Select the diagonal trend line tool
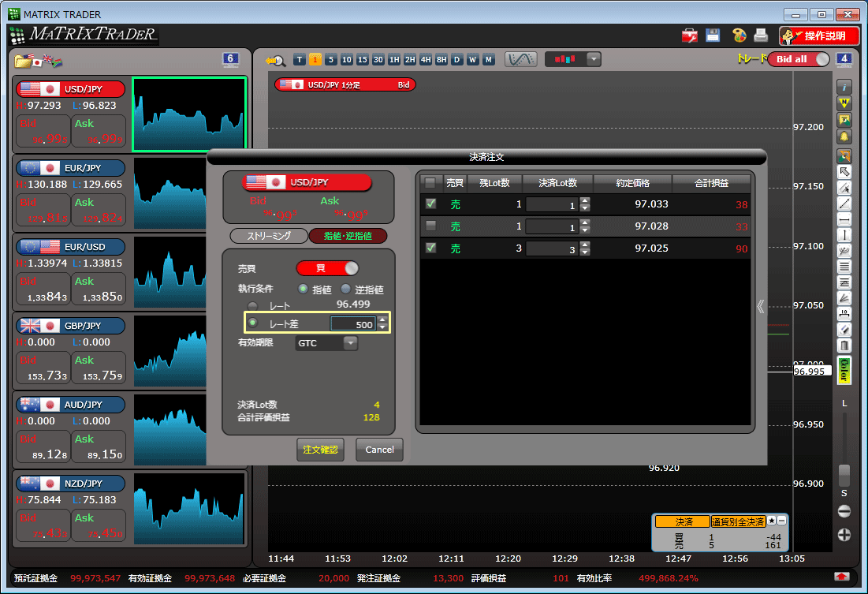The width and height of the screenshot is (868, 594). click(x=844, y=204)
